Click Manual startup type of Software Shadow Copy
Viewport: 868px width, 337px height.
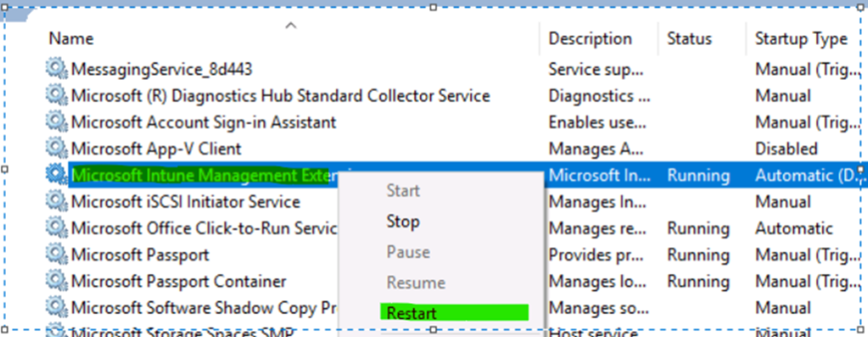point(782,307)
